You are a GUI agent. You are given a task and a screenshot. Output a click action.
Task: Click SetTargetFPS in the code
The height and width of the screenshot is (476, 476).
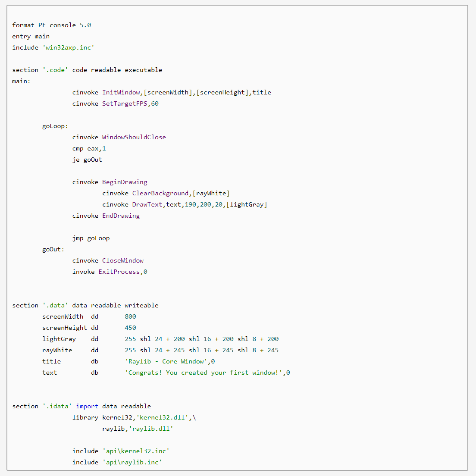click(x=125, y=104)
